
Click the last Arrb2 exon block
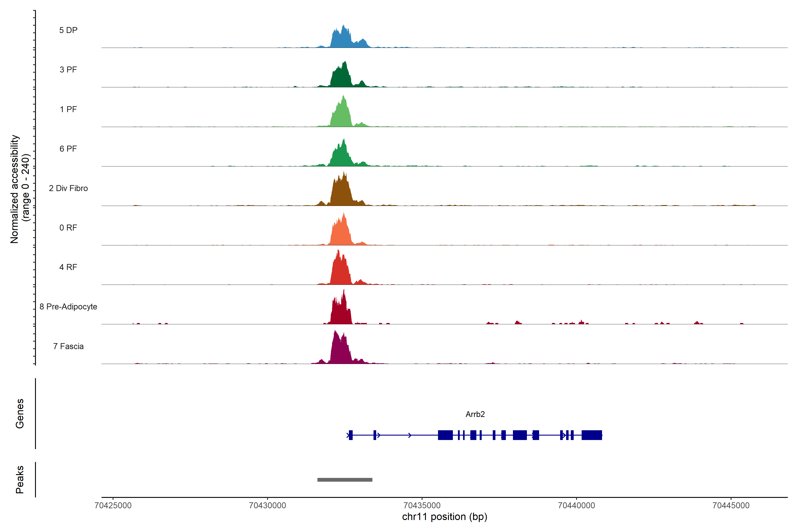[592, 435]
